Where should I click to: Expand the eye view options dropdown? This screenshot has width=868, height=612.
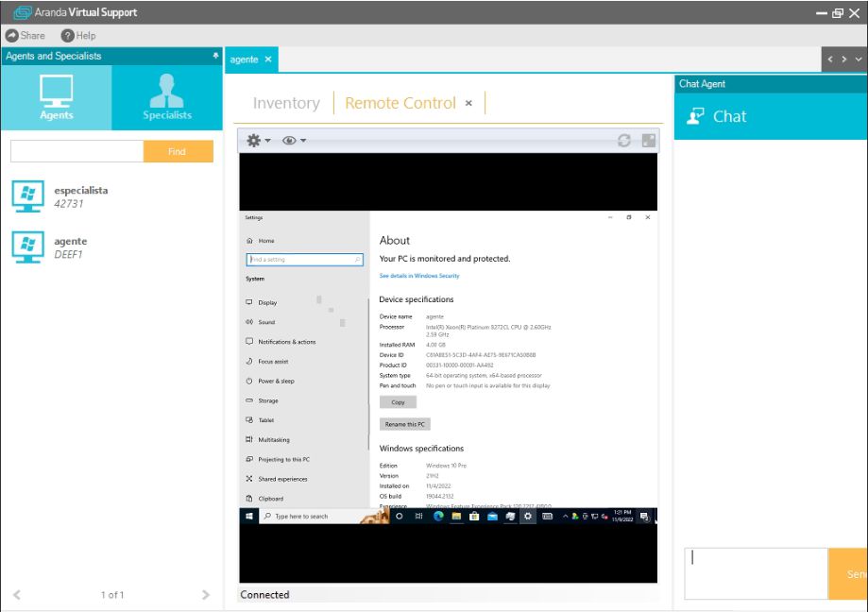(294, 141)
